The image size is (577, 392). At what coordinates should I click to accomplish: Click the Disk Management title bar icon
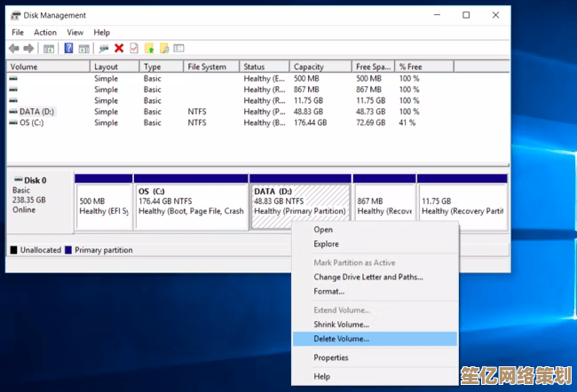pos(15,15)
